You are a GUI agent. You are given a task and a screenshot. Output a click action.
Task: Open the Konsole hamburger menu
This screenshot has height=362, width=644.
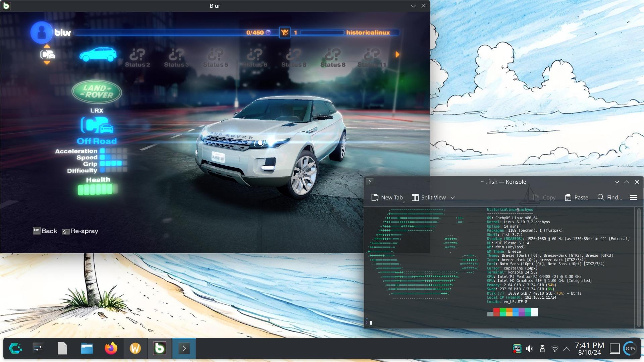pyautogui.click(x=633, y=197)
